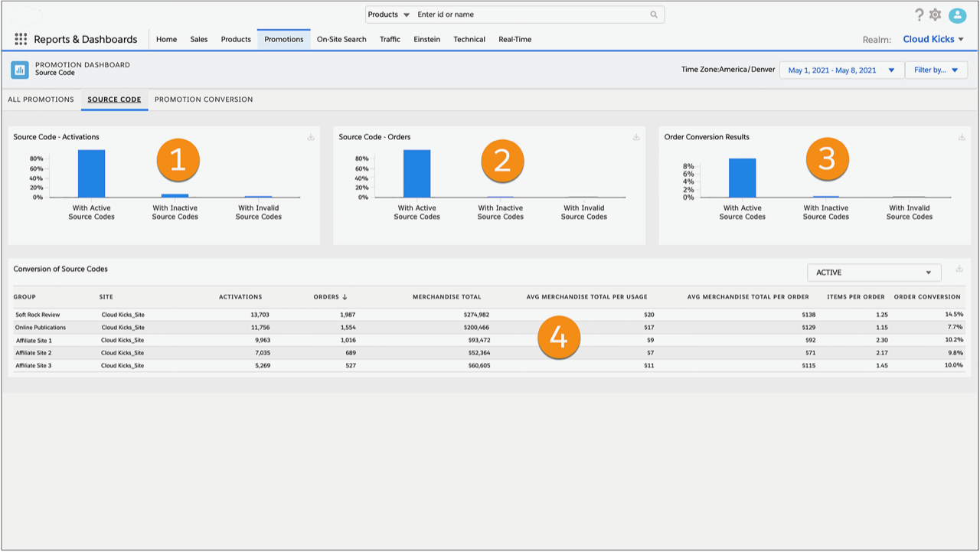Select the Source Code tab
The width and height of the screenshot is (980, 552).
[114, 100]
